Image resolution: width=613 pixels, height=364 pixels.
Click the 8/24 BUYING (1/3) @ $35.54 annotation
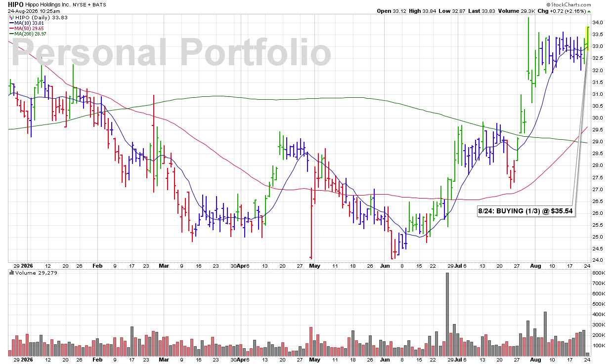point(525,210)
